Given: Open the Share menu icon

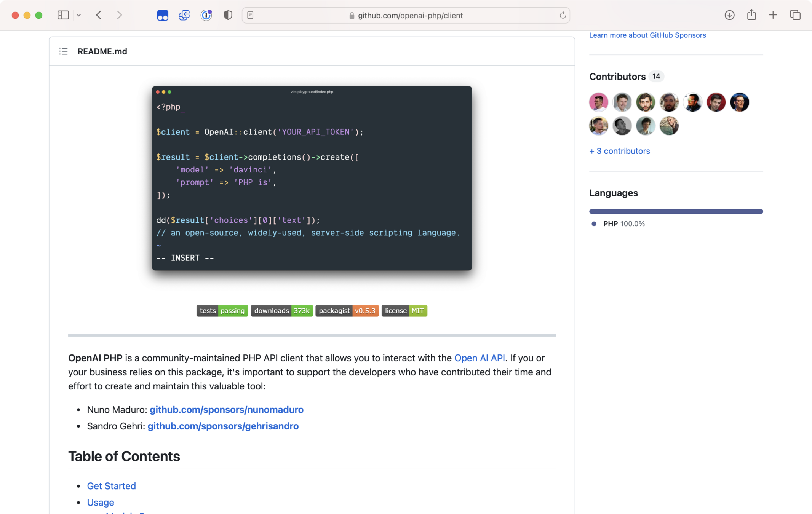Looking at the screenshot, I should click(751, 15).
